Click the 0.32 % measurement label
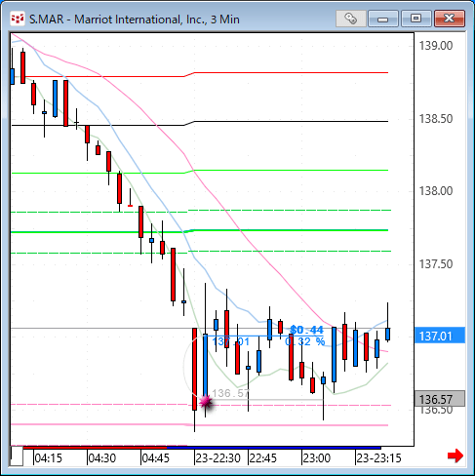This screenshot has height=476, width=475. pyautogui.click(x=305, y=341)
